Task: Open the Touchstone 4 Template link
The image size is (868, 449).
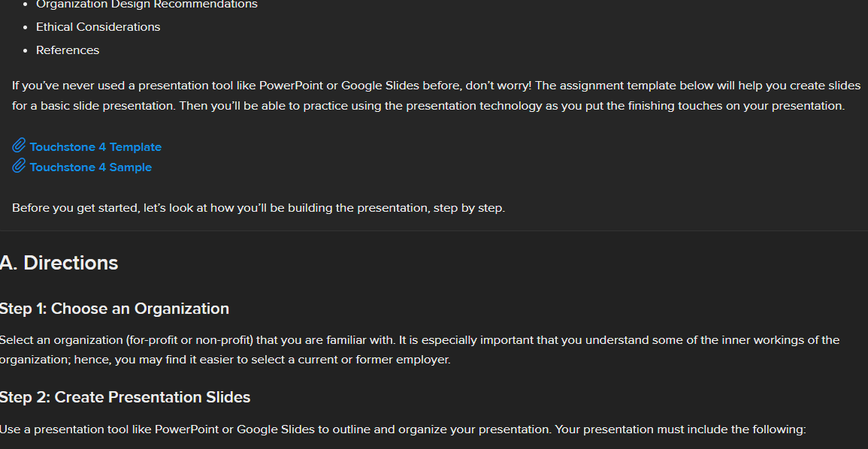Action: click(x=95, y=147)
